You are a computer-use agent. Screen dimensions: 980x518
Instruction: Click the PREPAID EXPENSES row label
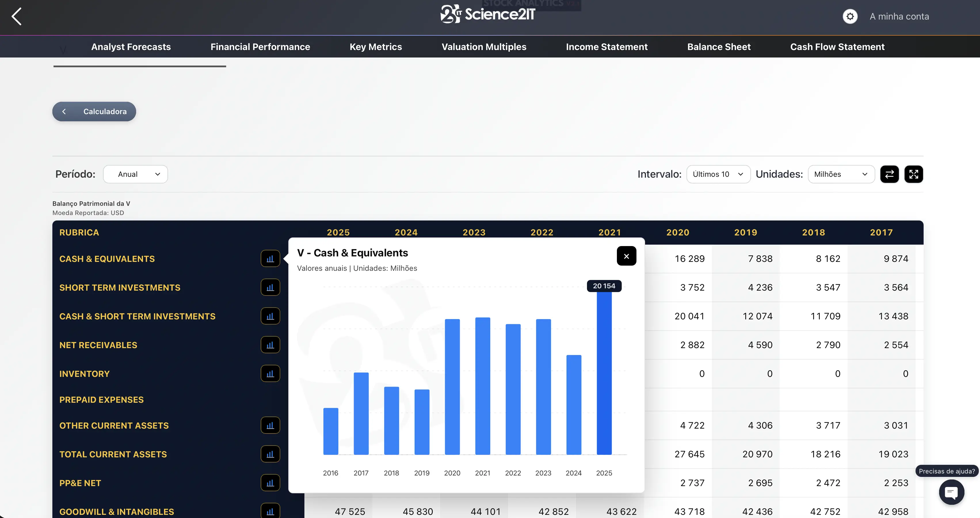(x=102, y=400)
